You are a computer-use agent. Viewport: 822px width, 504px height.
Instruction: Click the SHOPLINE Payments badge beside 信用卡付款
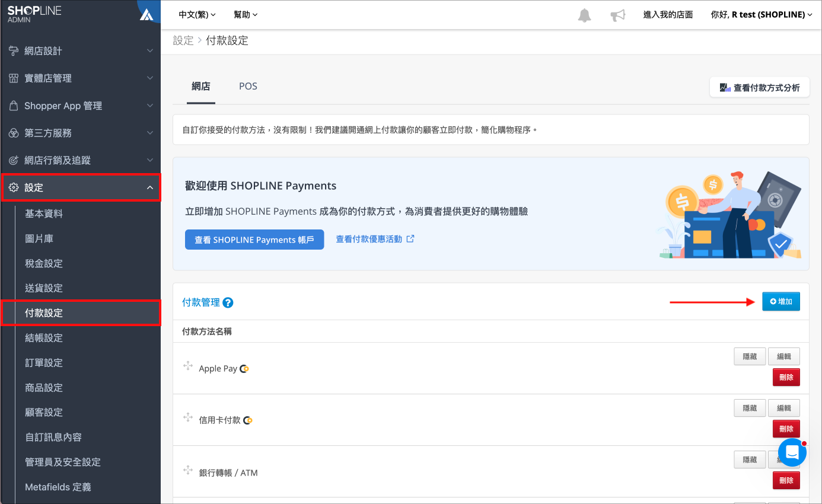[248, 420]
